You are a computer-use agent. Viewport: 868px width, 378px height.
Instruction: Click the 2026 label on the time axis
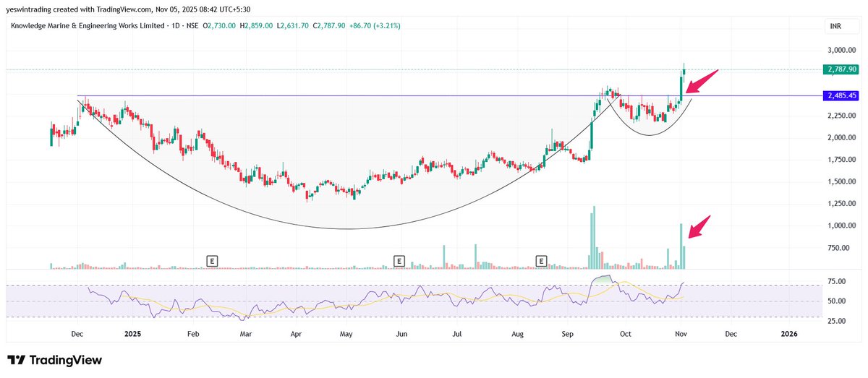point(789,334)
